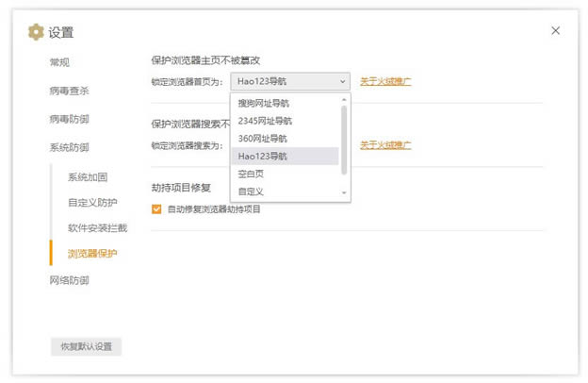Screen dimensions: 588x383
Task: Pick 360网址导航 from the homepage options
Action: 263,138
